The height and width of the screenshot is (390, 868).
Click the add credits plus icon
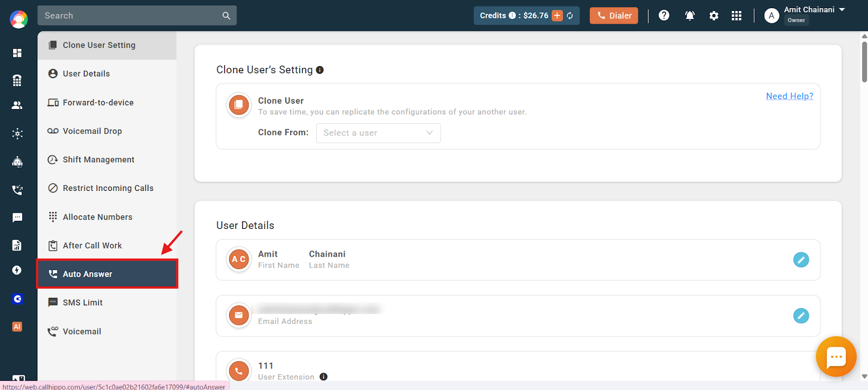[557, 16]
